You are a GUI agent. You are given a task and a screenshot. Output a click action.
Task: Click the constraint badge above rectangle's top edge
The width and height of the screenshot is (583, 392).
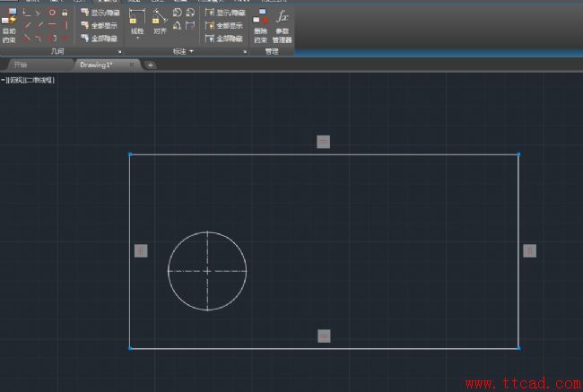tap(324, 142)
